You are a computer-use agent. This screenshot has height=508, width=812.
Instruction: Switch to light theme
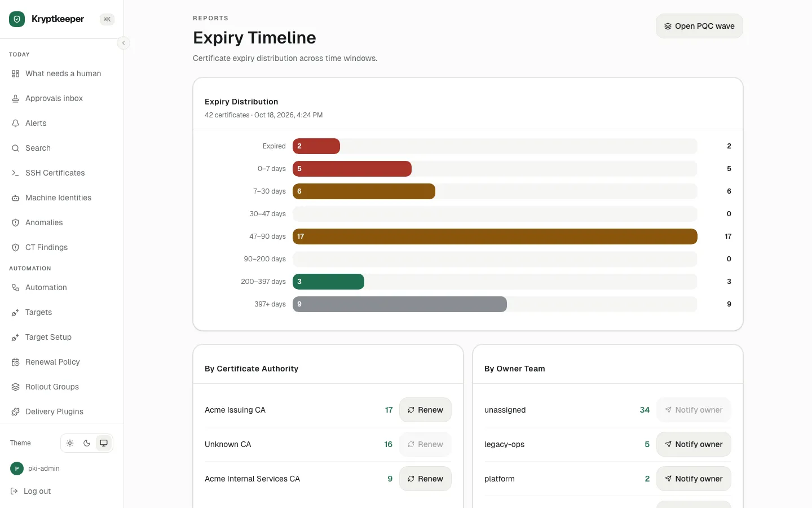70,443
